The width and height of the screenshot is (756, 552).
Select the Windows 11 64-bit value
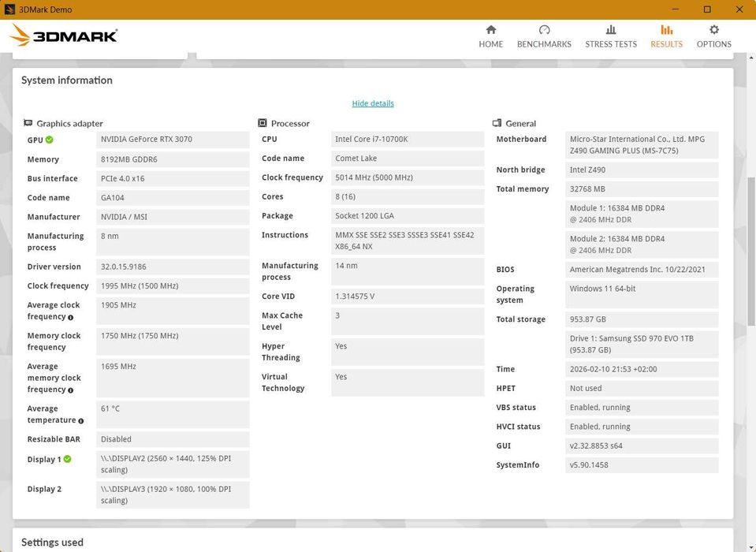point(642,295)
